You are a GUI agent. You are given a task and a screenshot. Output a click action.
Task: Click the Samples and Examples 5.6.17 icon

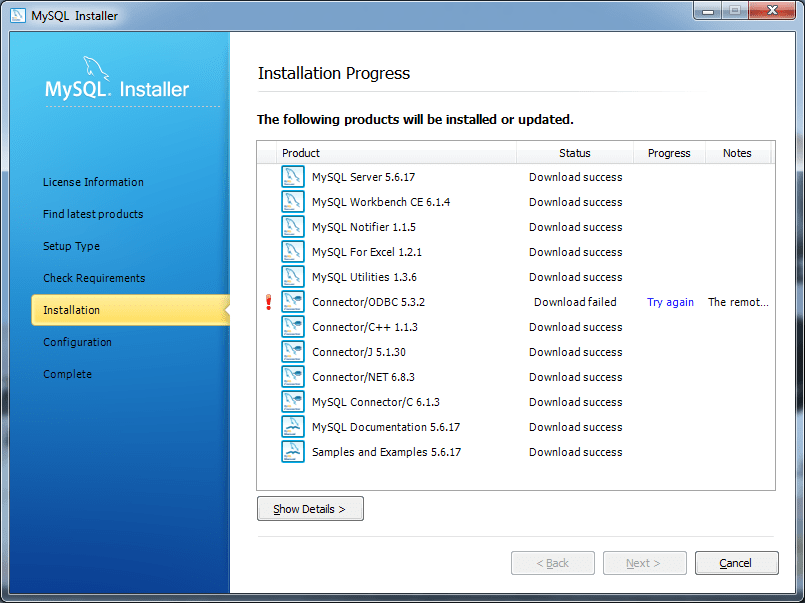point(292,451)
